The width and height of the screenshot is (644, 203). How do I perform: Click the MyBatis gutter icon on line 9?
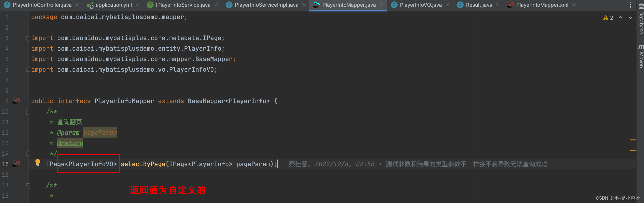tap(17, 101)
